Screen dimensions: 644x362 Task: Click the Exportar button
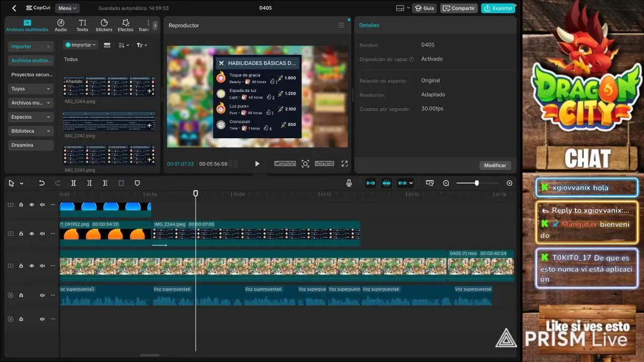tap(498, 8)
